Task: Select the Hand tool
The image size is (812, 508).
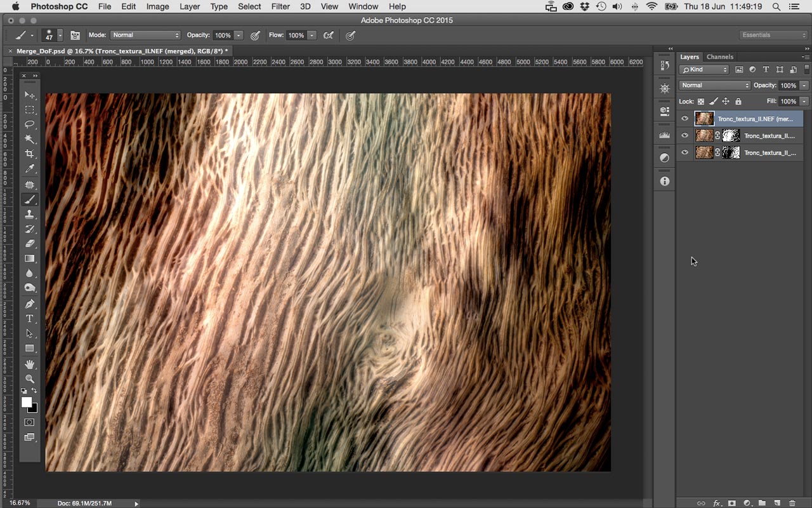Action: coord(30,364)
